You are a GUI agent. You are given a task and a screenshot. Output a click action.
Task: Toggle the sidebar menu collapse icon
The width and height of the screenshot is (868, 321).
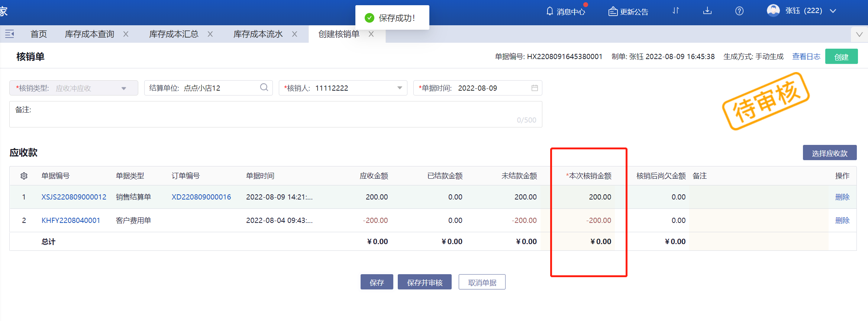(x=10, y=34)
